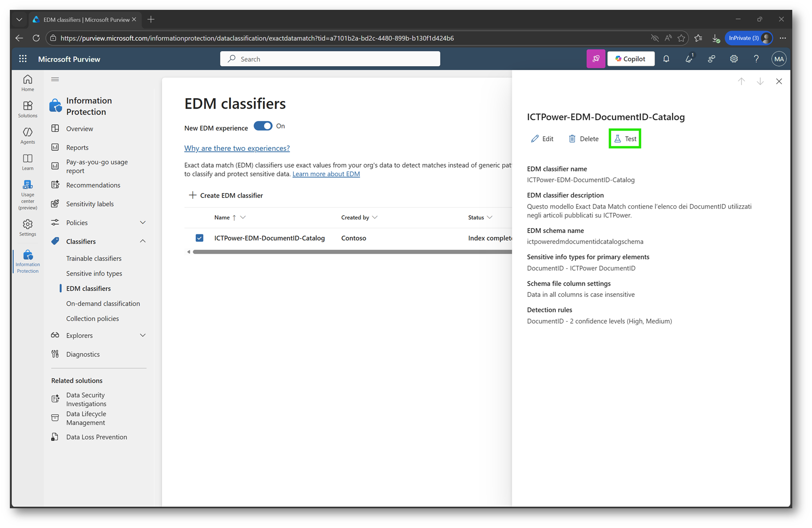Open Recommendations page
The image size is (812, 528).
(93, 185)
